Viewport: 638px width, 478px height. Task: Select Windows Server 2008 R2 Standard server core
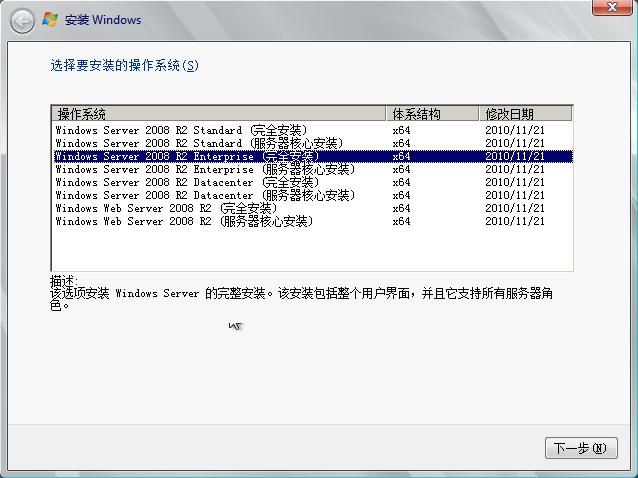[312, 143]
